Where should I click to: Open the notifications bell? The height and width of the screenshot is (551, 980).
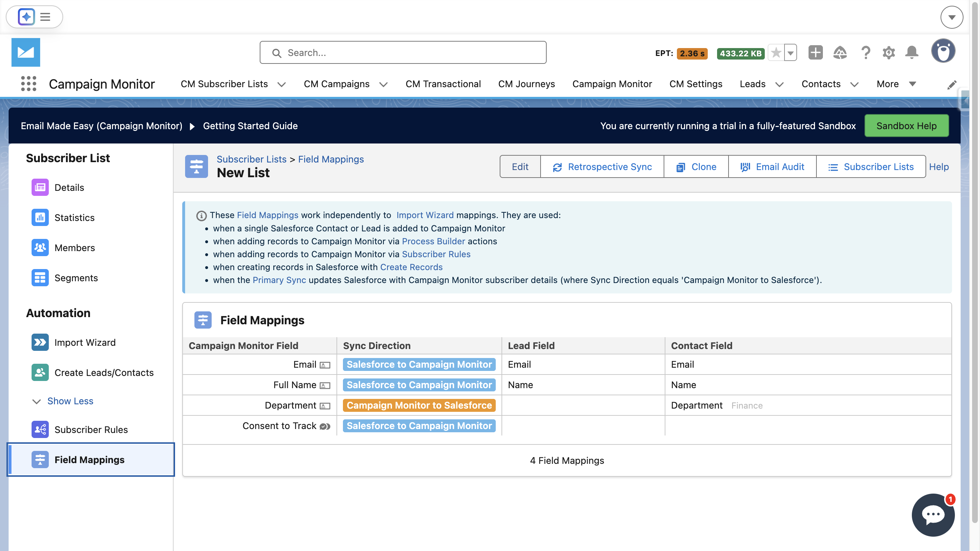(x=911, y=52)
